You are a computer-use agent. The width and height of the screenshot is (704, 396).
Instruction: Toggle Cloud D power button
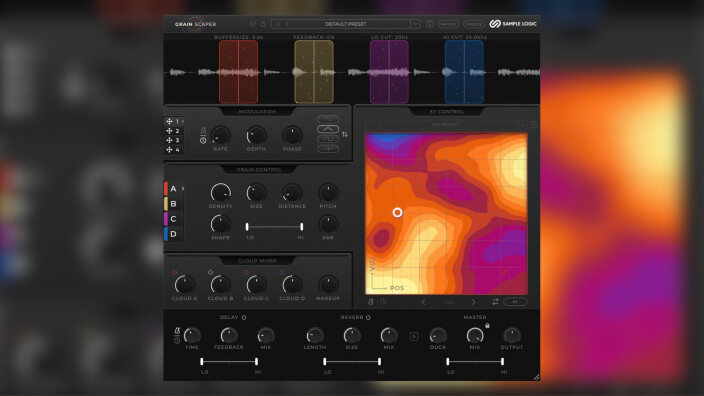[x=282, y=272]
